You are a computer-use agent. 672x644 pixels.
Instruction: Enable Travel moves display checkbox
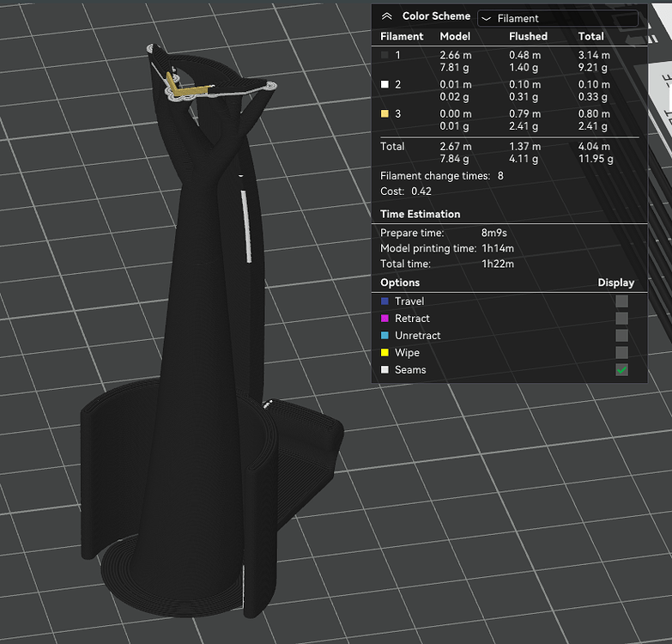click(x=621, y=301)
